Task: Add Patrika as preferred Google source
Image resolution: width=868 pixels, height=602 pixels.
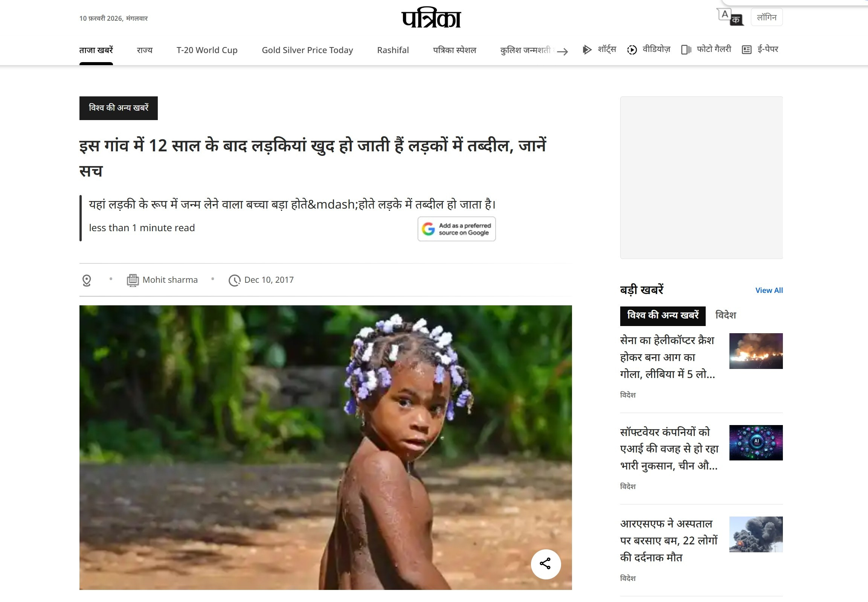Action: click(x=456, y=229)
